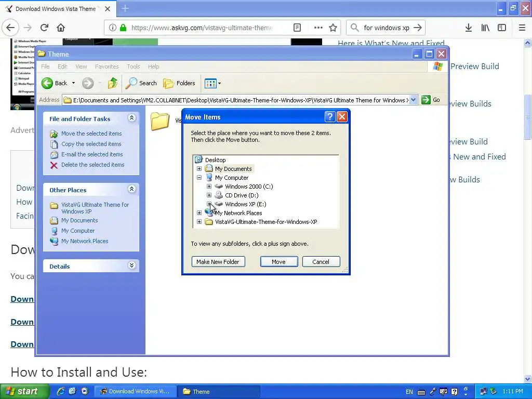Open a new Firefox tab
Image resolution: width=532 pixels, height=399 pixels.
coord(125,8)
